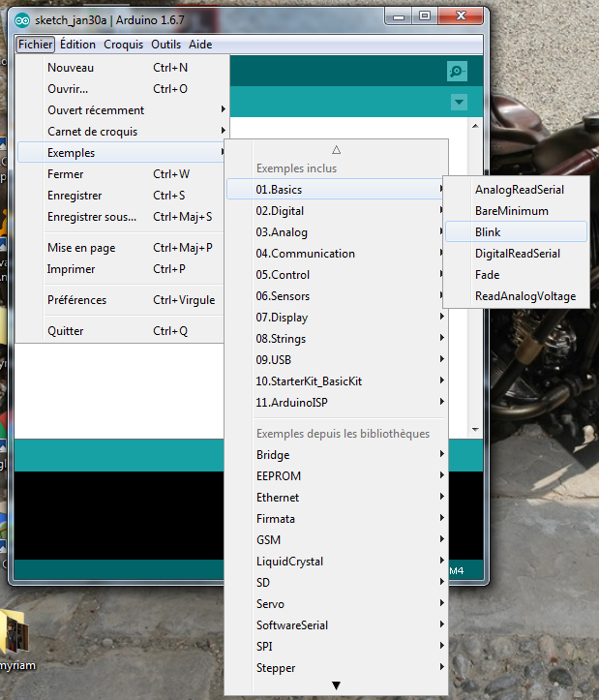The width and height of the screenshot is (599, 700).
Task: Open the Outils menu
Action: tap(165, 45)
